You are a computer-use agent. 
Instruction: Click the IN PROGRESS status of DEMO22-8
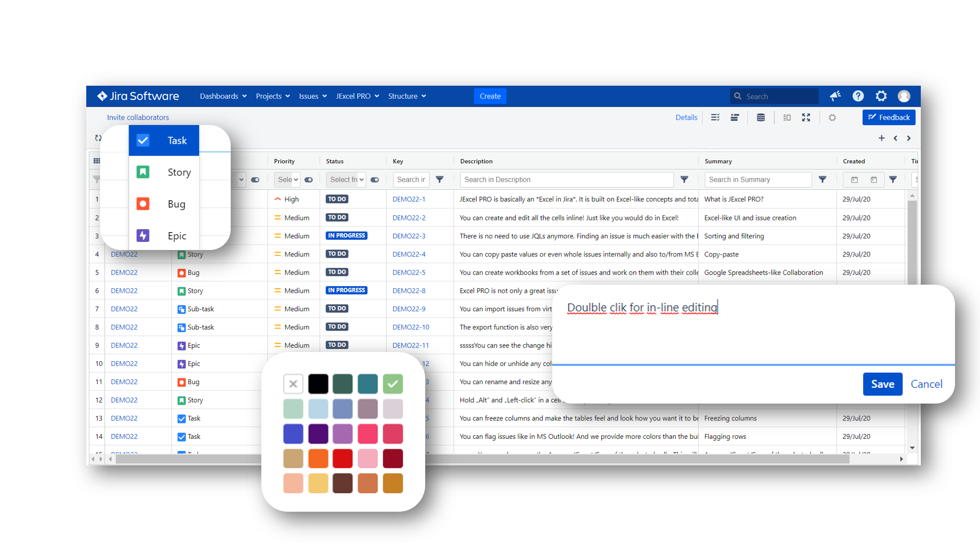pos(347,290)
